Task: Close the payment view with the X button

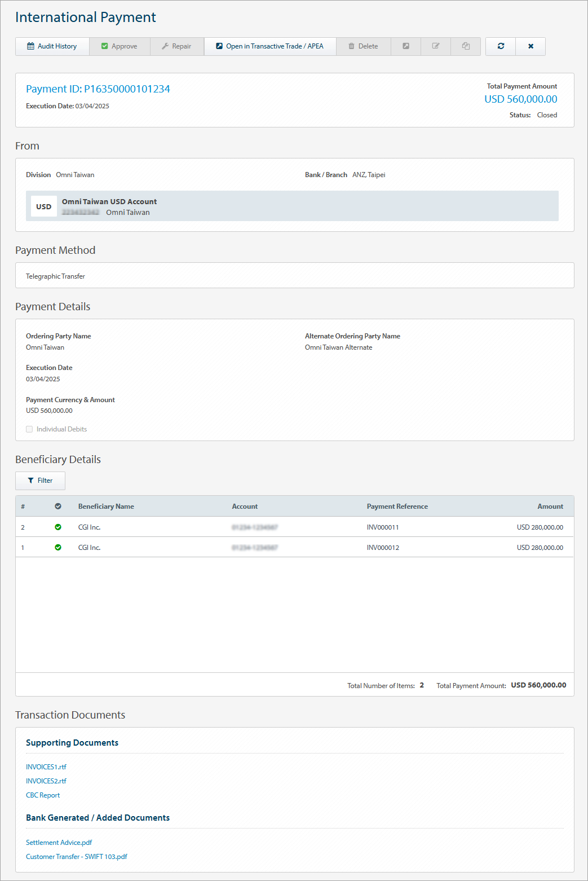Action: tap(530, 46)
